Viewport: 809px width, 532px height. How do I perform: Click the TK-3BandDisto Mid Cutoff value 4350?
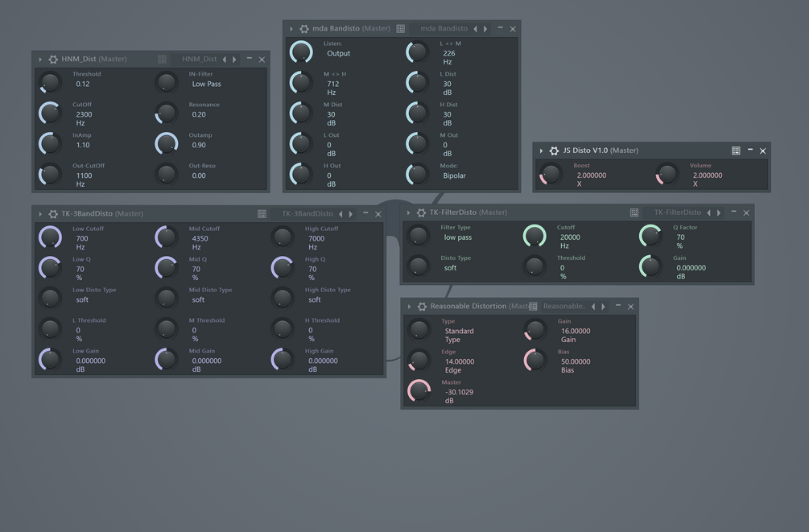200,239
